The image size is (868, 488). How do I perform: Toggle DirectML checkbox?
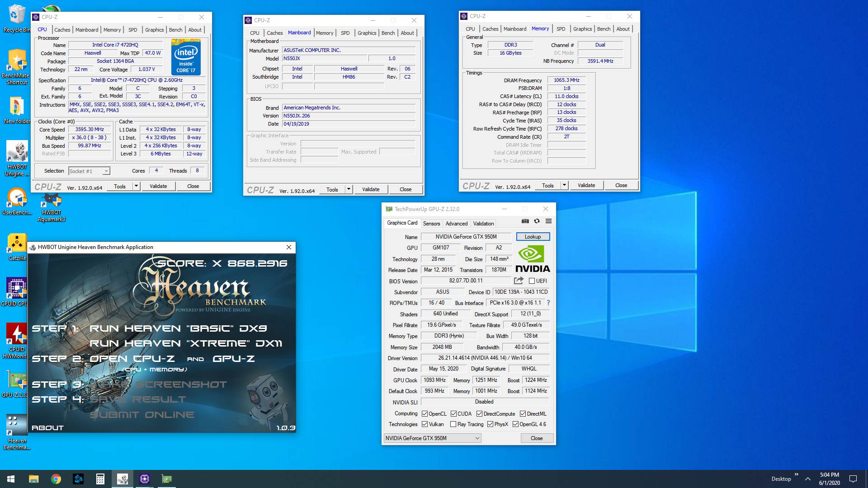[523, 414]
